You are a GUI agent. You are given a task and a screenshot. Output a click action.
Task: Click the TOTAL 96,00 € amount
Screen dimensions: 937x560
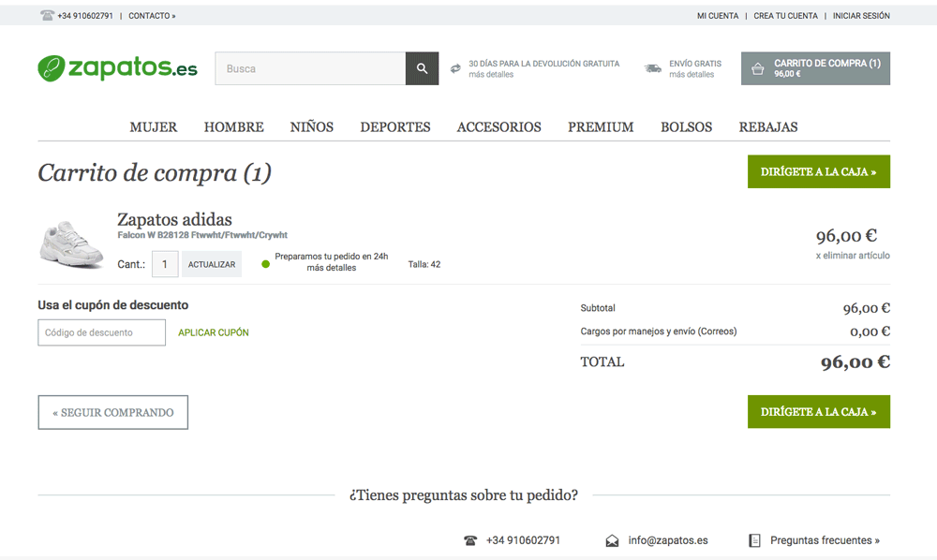click(x=855, y=361)
